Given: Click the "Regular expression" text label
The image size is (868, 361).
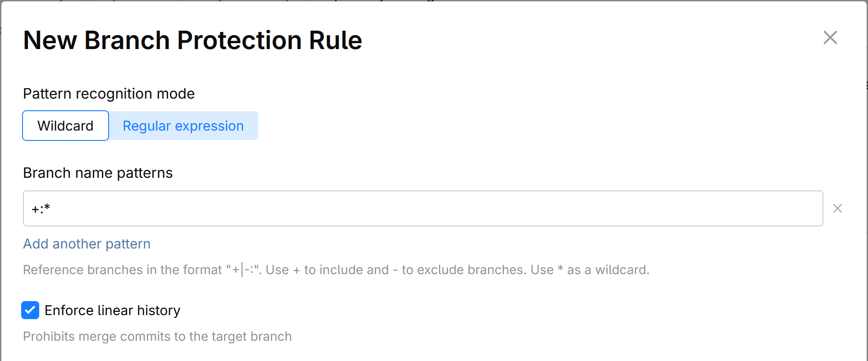Looking at the screenshot, I should click(183, 126).
